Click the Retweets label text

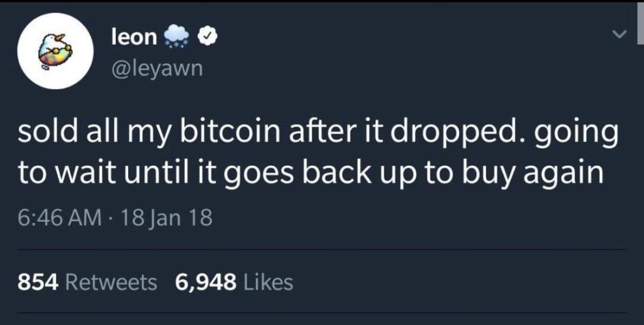pos(111,282)
